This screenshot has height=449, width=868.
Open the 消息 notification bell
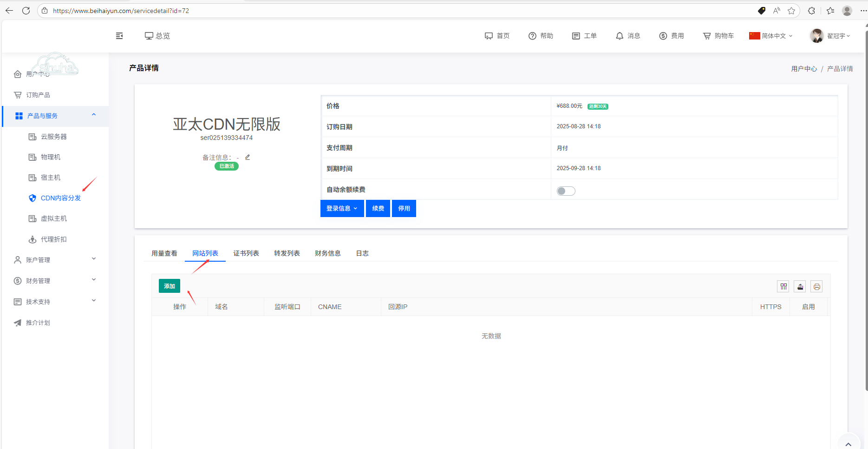628,36
